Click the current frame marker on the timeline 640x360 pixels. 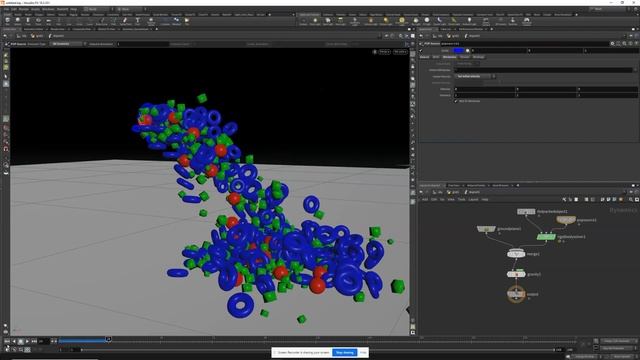[109, 339]
